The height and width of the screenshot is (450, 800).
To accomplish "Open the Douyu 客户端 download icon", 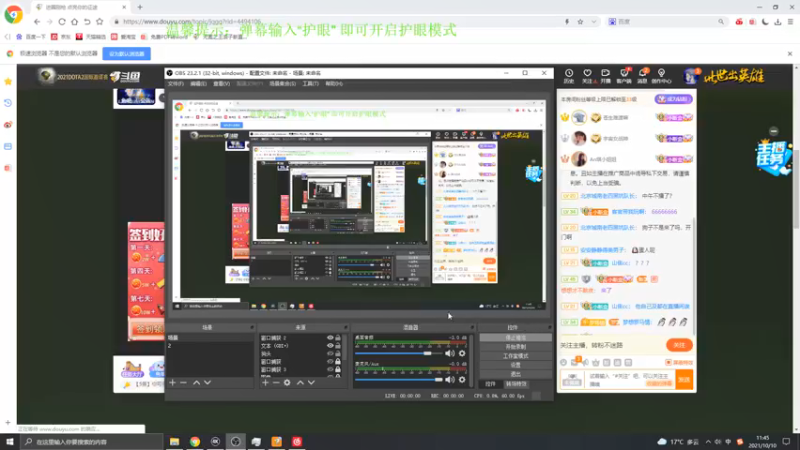I will click(624, 76).
